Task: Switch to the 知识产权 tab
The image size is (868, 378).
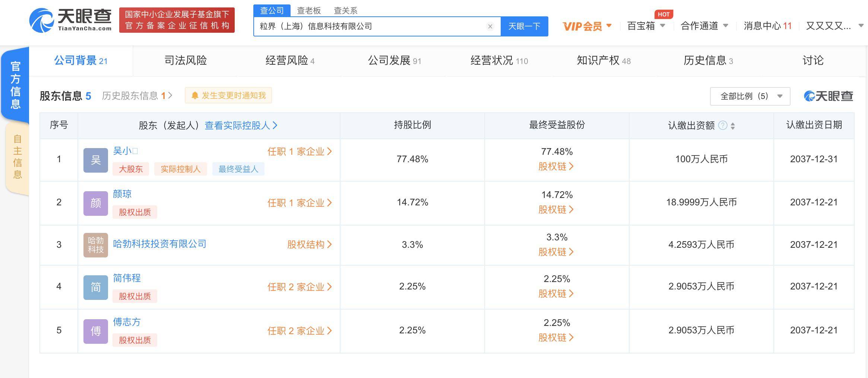Action: (x=604, y=61)
